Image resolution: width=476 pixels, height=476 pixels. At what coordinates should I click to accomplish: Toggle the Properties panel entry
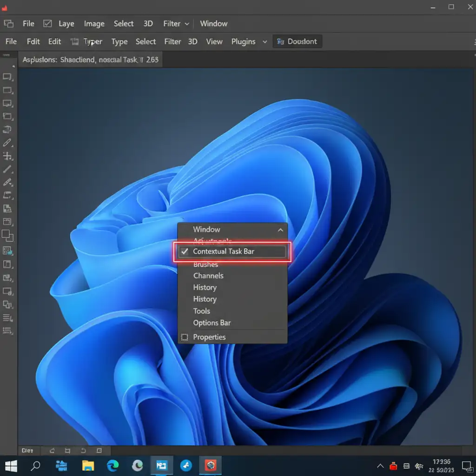(209, 337)
